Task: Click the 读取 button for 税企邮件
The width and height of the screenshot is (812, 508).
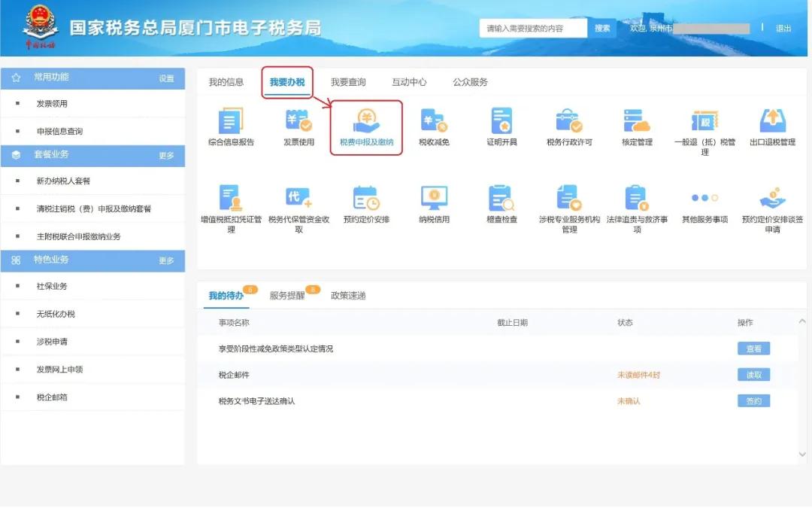Action: click(752, 374)
